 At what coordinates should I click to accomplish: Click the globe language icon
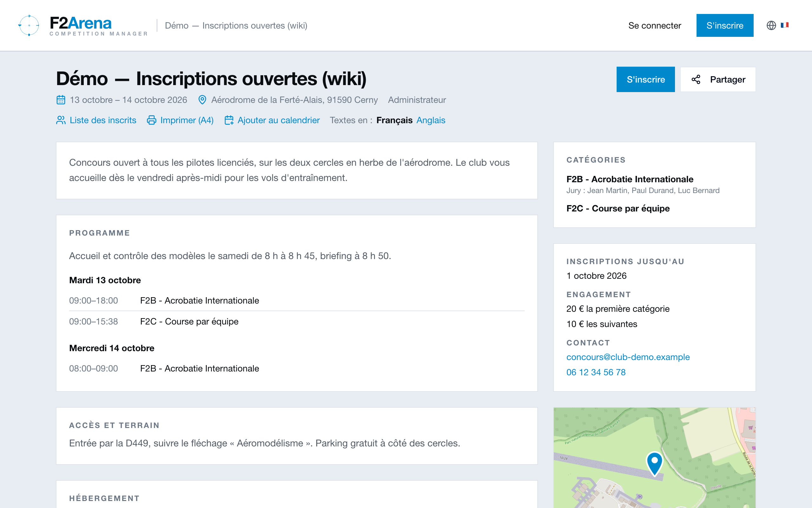coord(771,25)
